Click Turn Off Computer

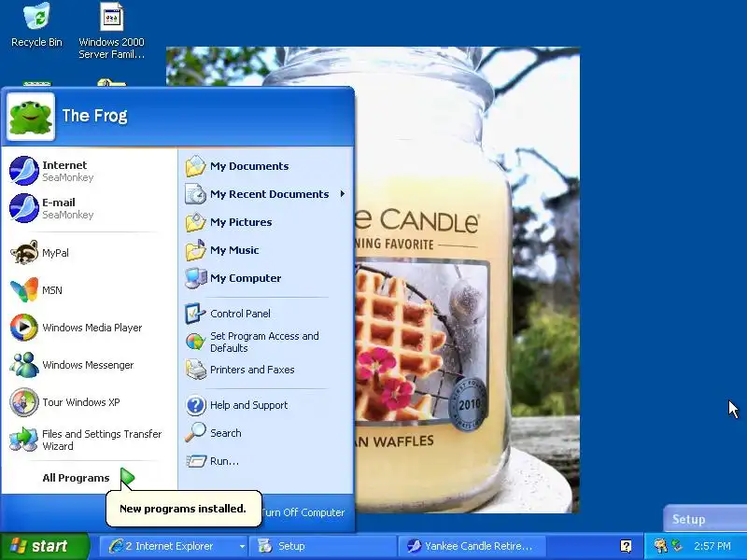pyautogui.click(x=303, y=512)
